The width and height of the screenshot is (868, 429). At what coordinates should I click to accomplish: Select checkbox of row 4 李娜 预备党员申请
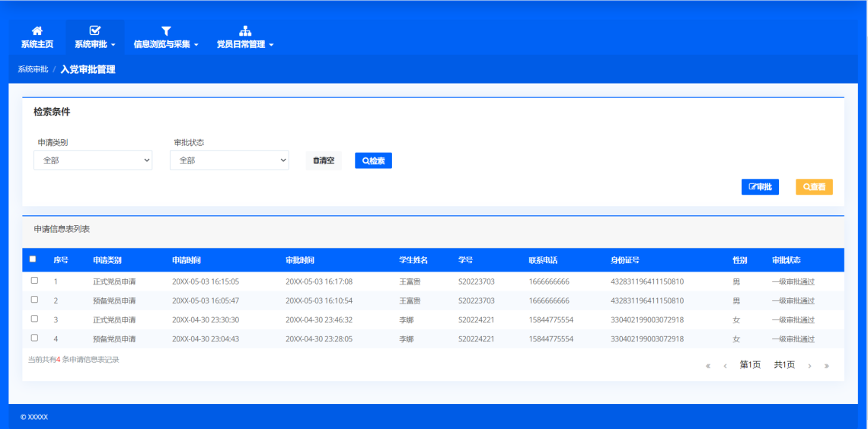click(34, 337)
